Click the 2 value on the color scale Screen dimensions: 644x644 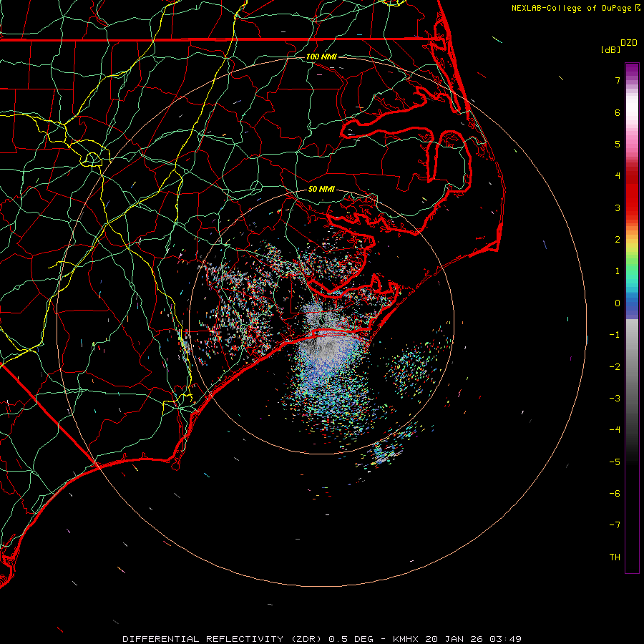[618, 240]
